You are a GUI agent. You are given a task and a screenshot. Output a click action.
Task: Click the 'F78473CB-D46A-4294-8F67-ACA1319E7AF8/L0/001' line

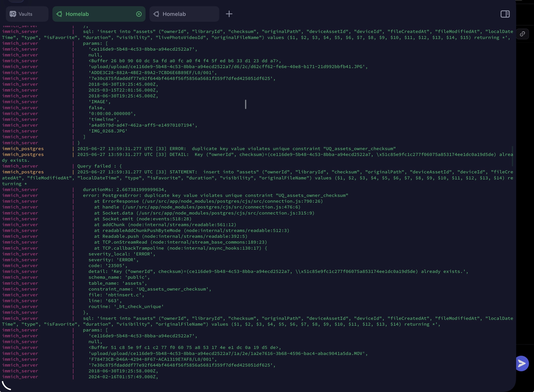[153, 359]
